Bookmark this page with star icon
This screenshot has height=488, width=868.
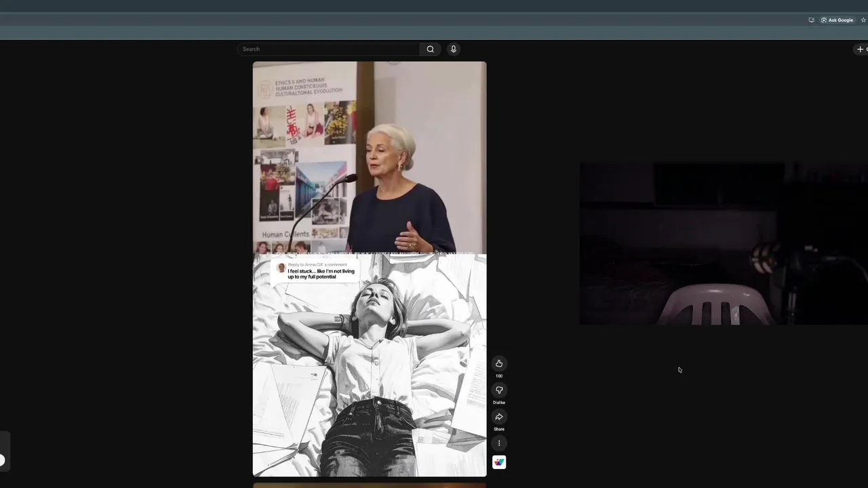pos(863,20)
